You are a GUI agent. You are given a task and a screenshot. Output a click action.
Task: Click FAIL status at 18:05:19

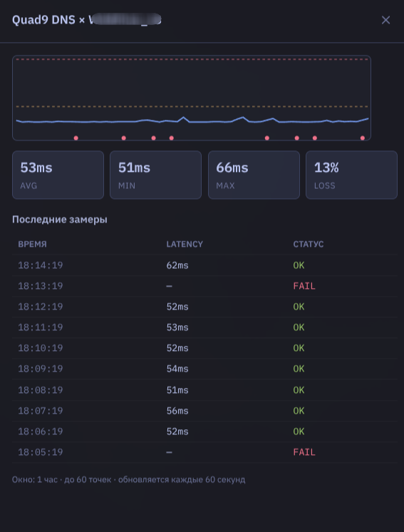(304, 452)
